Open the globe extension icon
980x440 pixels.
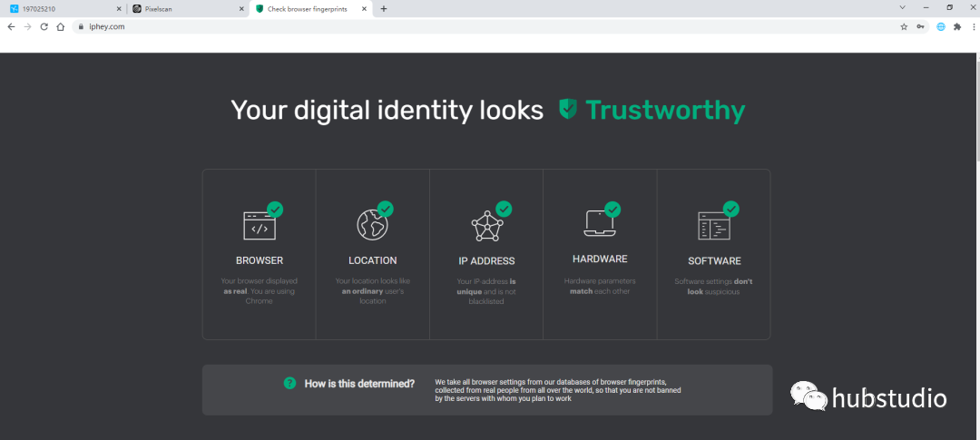[x=941, y=27]
